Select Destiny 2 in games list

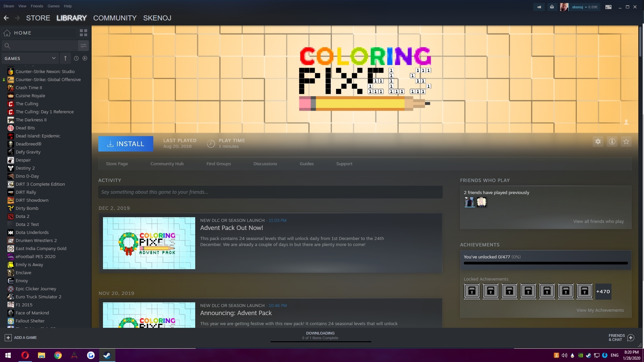[25, 168]
